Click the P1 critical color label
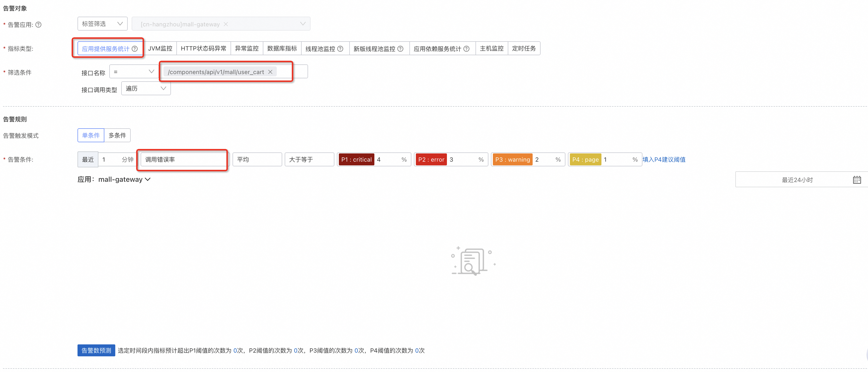The image size is (868, 372). (356, 160)
